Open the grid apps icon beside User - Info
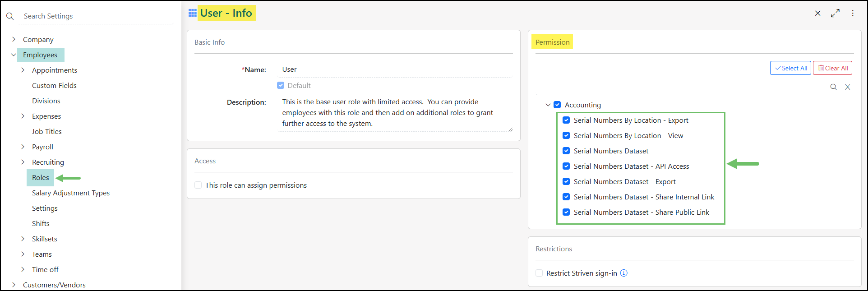The image size is (868, 291). [193, 13]
